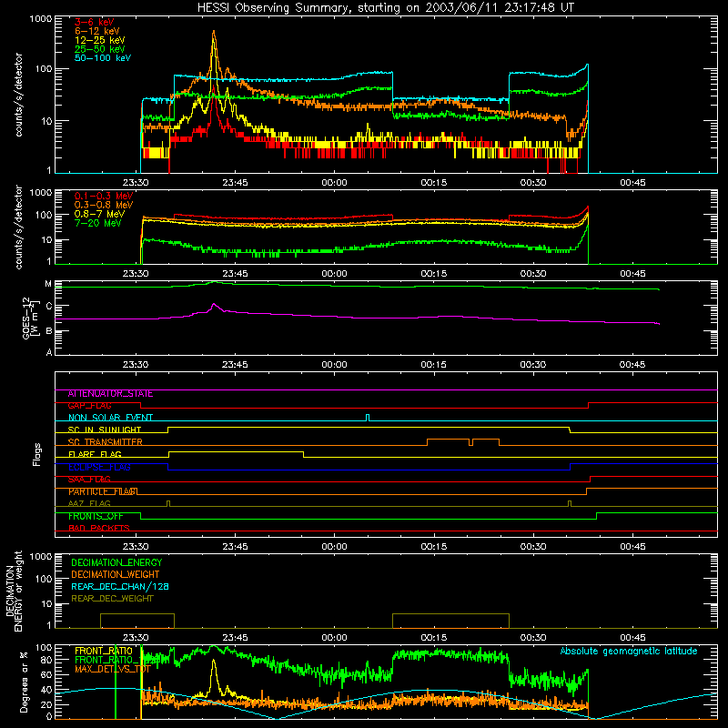Click the MAX_DET_VS_TOT legend entry
The width and height of the screenshot is (728, 728).
tap(113, 669)
